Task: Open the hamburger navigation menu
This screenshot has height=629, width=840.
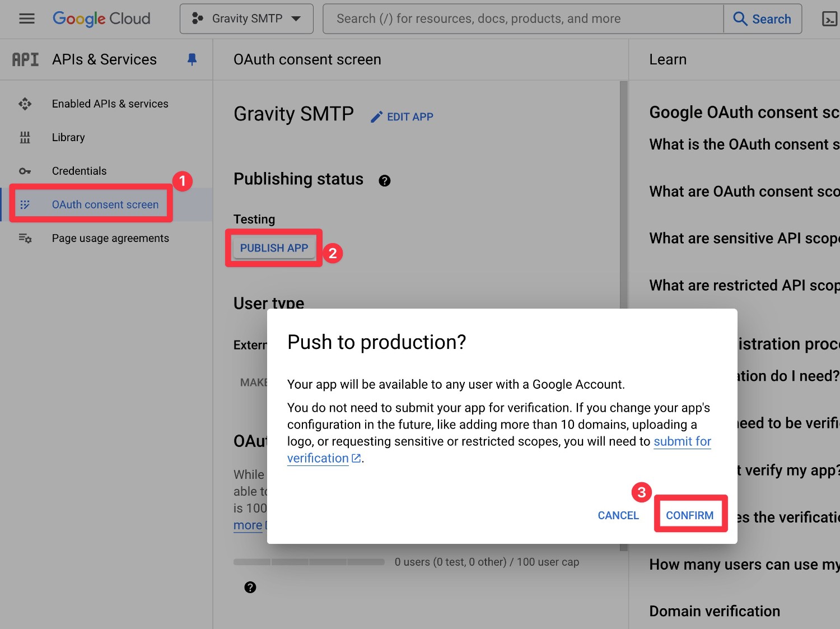Action: [x=26, y=18]
